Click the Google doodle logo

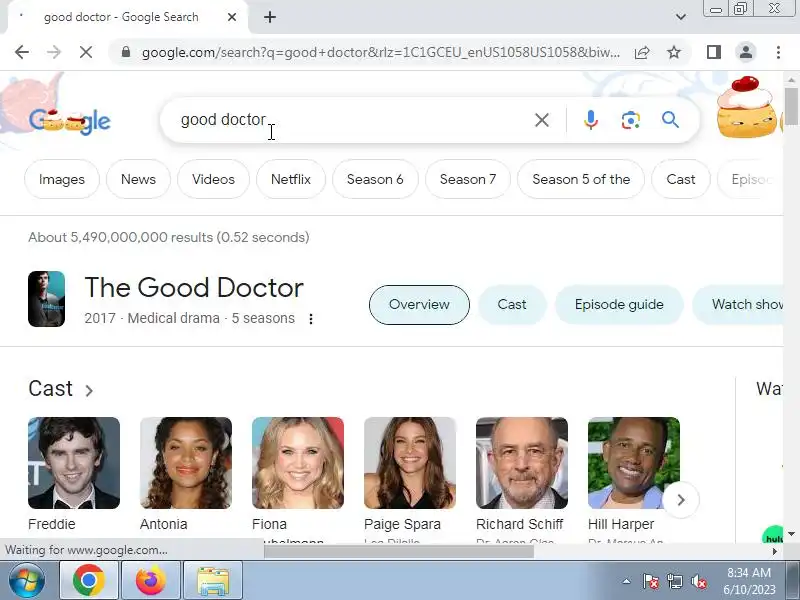(69, 121)
